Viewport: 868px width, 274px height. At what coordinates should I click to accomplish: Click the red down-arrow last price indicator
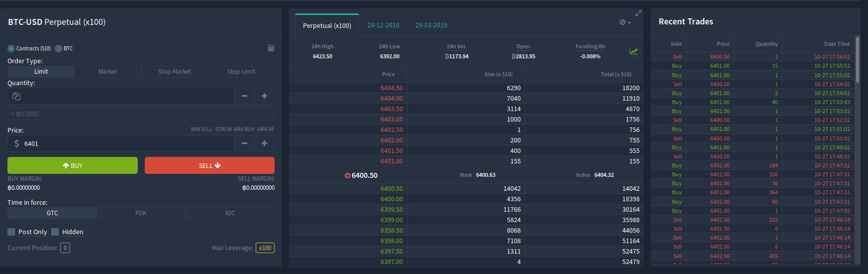pos(347,175)
